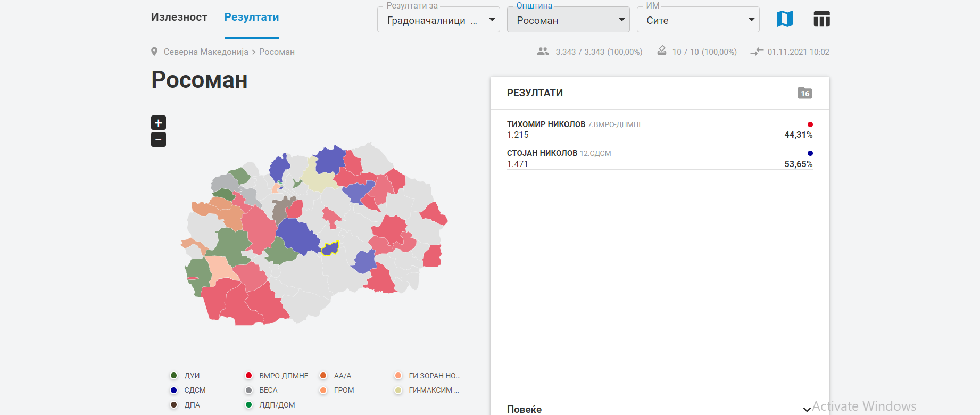Open the Општина dropdown showing Росоман

point(568,20)
